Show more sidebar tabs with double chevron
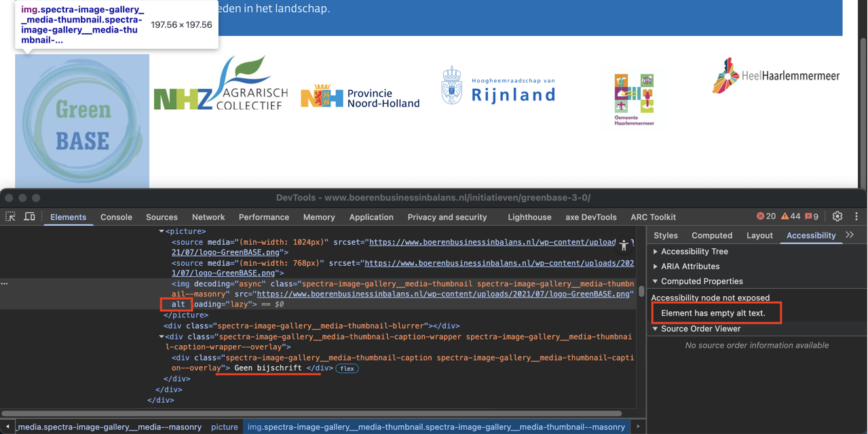Viewport: 868px width, 434px height. click(x=850, y=235)
